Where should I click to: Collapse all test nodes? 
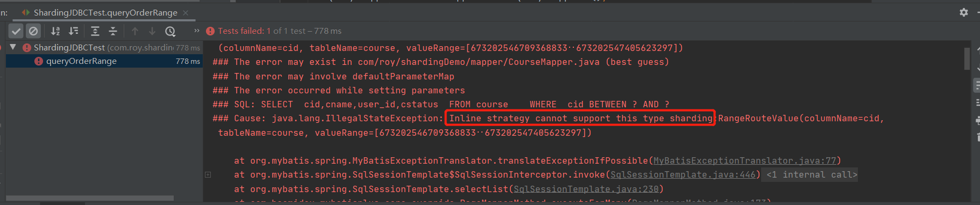click(113, 31)
